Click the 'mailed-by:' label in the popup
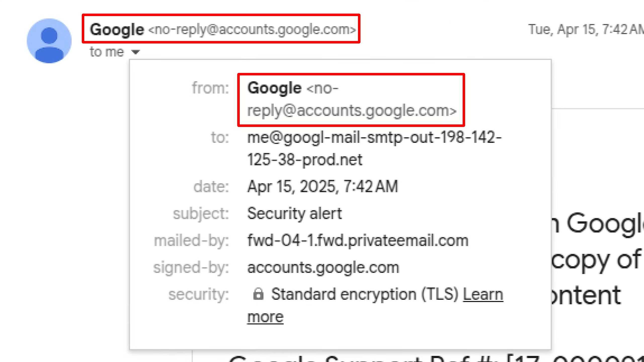The width and height of the screenshot is (644, 362). coord(191,241)
